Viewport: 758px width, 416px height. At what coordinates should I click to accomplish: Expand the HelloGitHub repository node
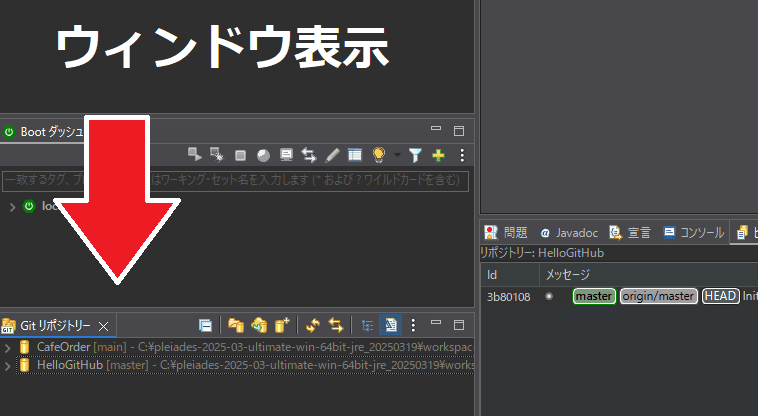pyautogui.click(x=8, y=366)
